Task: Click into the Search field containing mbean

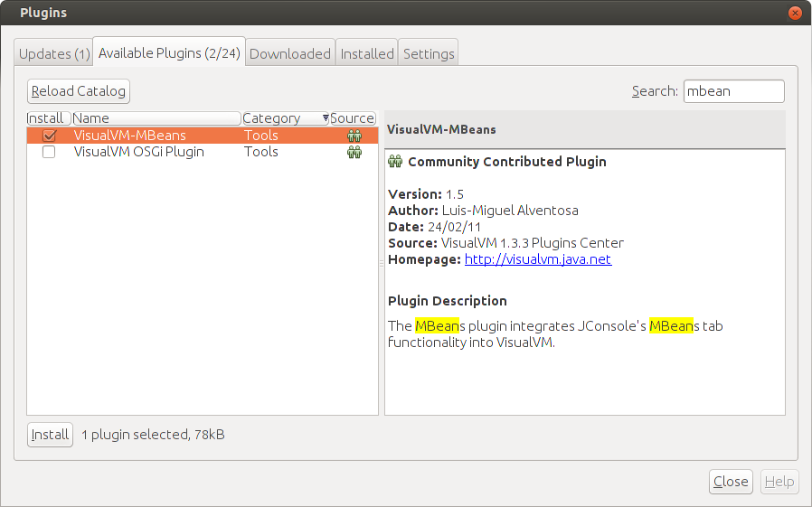Action: (734, 91)
